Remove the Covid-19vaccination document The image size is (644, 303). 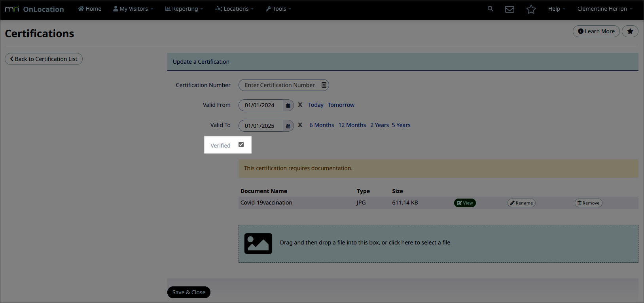pyautogui.click(x=588, y=203)
